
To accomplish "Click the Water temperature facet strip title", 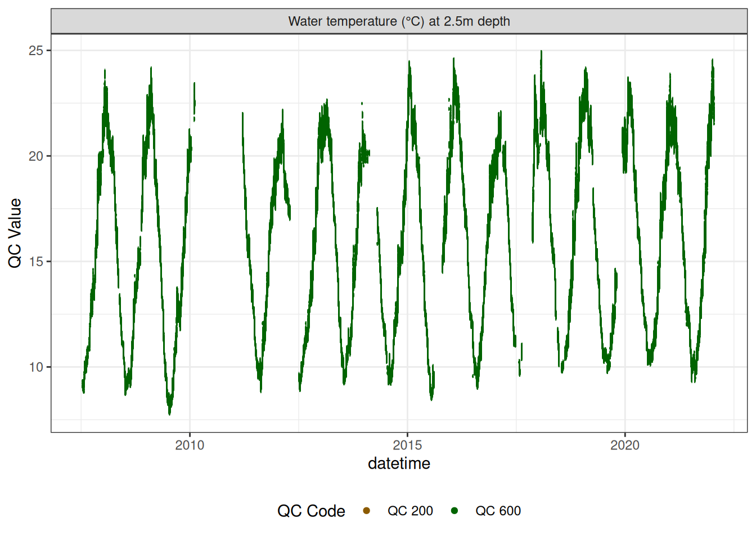I will [x=399, y=21].
